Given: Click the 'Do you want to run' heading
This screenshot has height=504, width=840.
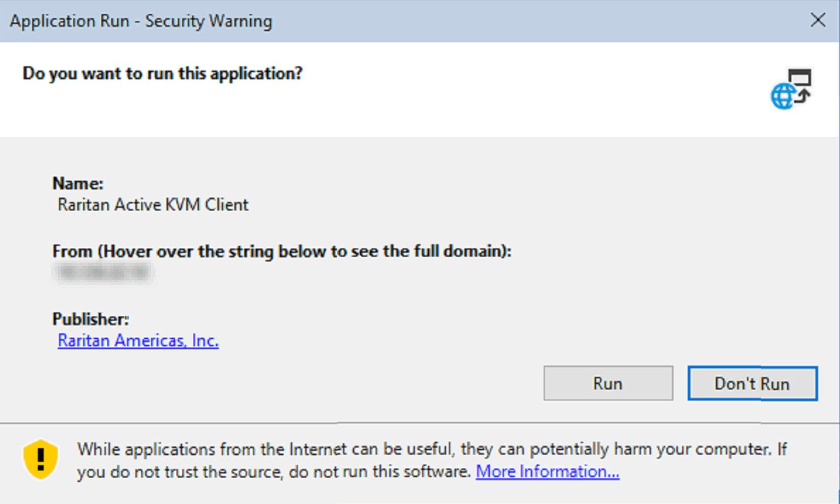Looking at the screenshot, I should pyautogui.click(x=162, y=73).
